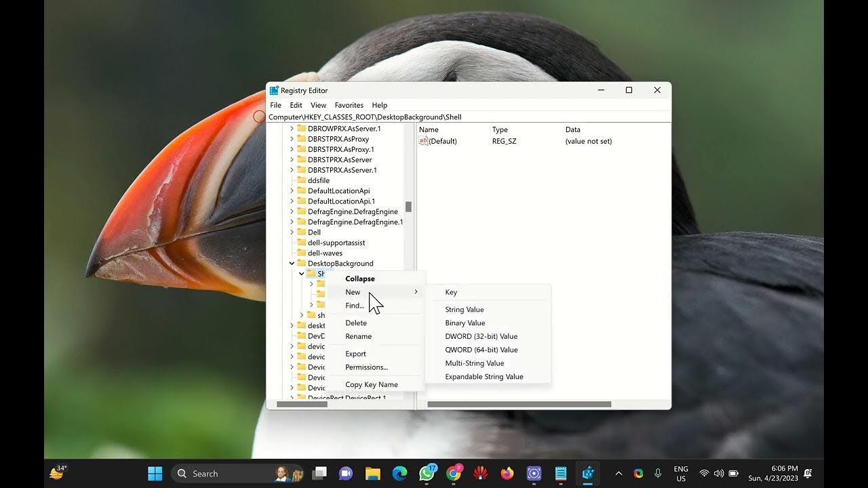Expand the DefaultLocationApi key
868x488 pixels.
tap(292, 190)
